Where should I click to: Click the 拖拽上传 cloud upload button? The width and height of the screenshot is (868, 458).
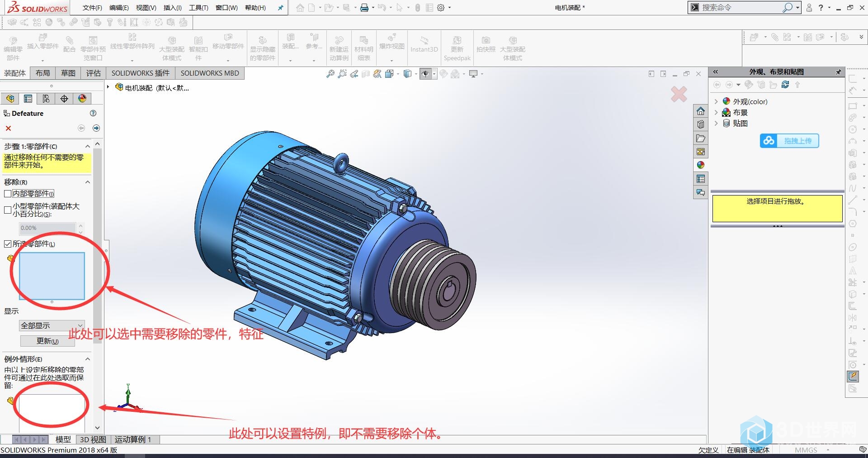(x=789, y=141)
